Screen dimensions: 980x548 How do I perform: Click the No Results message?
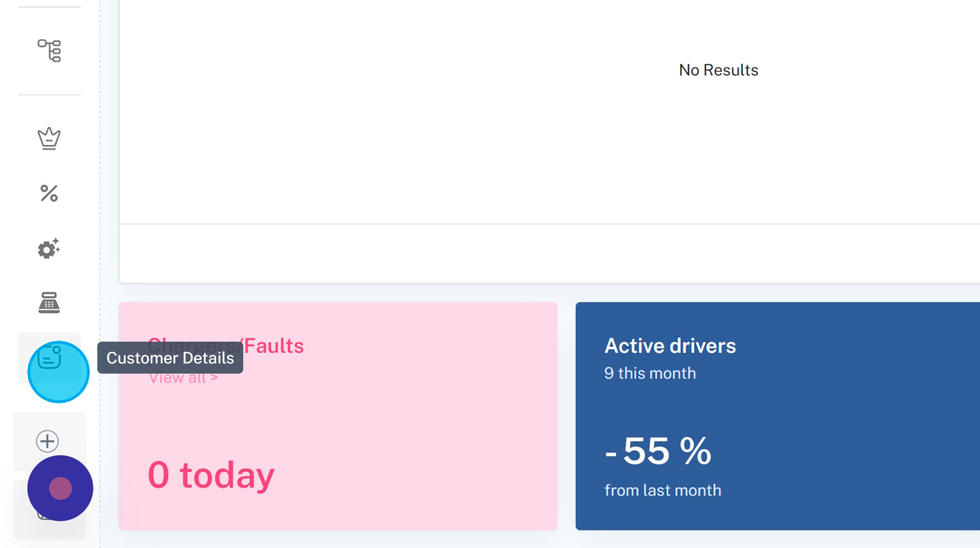coord(718,70)
